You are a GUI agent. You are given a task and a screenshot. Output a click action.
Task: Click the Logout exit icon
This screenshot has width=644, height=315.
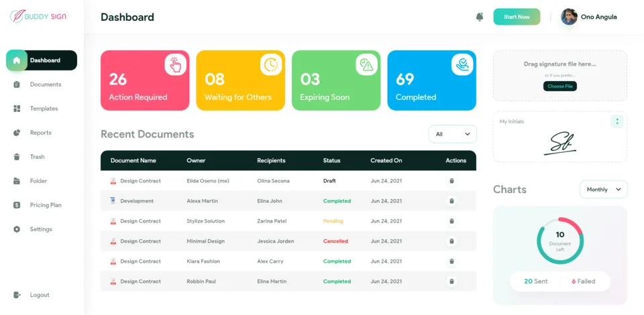click(16, 295)
